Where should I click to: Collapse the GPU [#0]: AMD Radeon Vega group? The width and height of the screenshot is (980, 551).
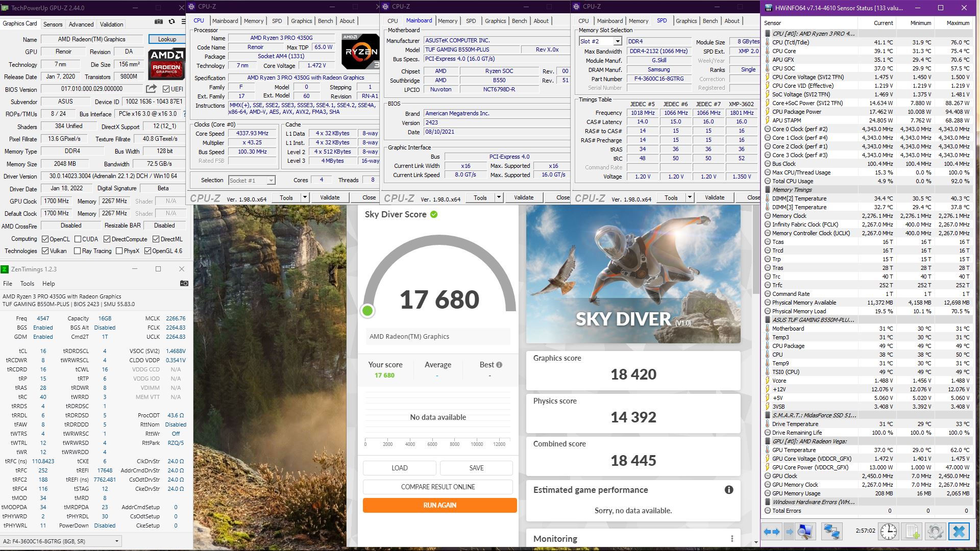(767, 441)
